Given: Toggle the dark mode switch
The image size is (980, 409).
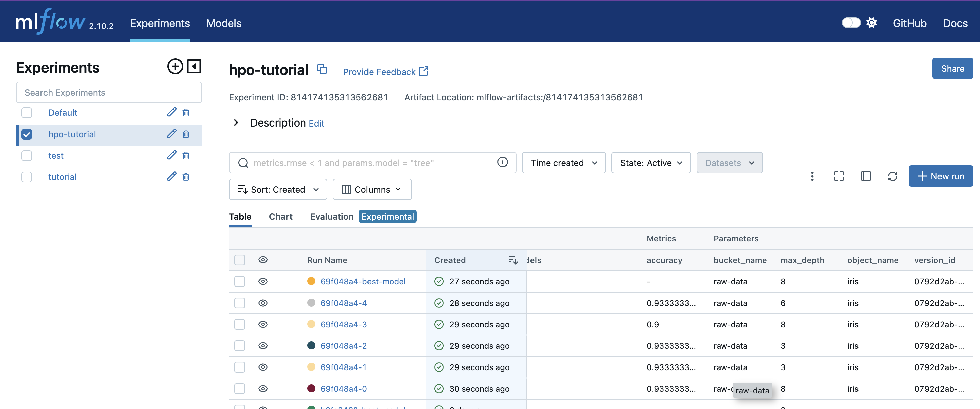Looking at the screenshot, I should click(x=851, y=23).
